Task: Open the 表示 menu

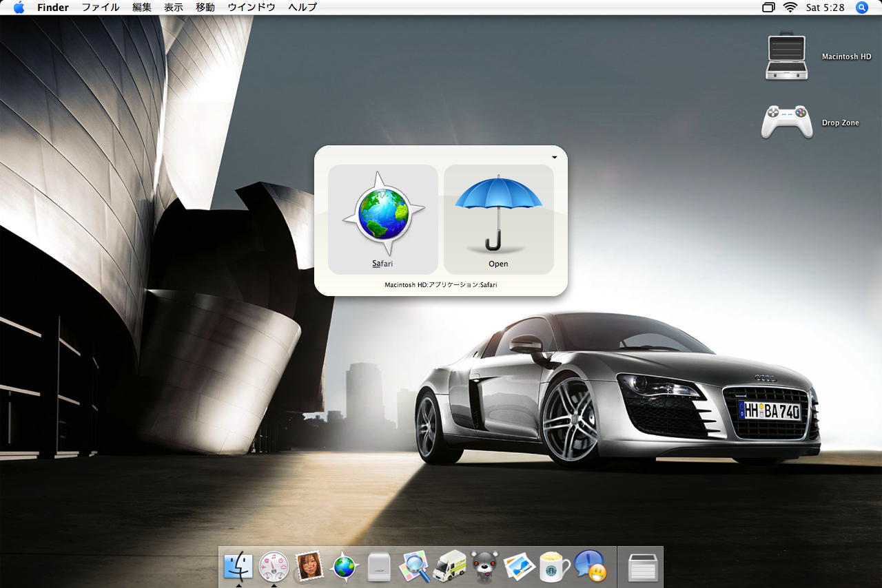Action: coord(174,8)
